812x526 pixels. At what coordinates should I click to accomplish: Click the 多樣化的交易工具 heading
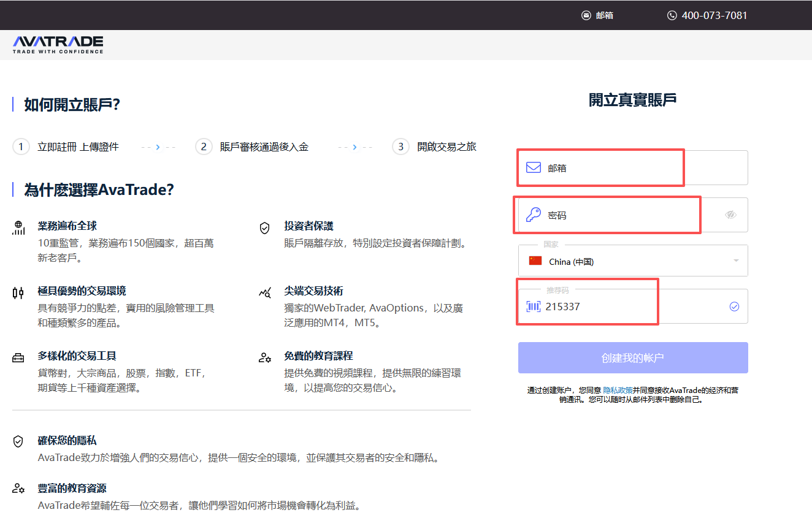pyautogui.click(x=77, y=356)
